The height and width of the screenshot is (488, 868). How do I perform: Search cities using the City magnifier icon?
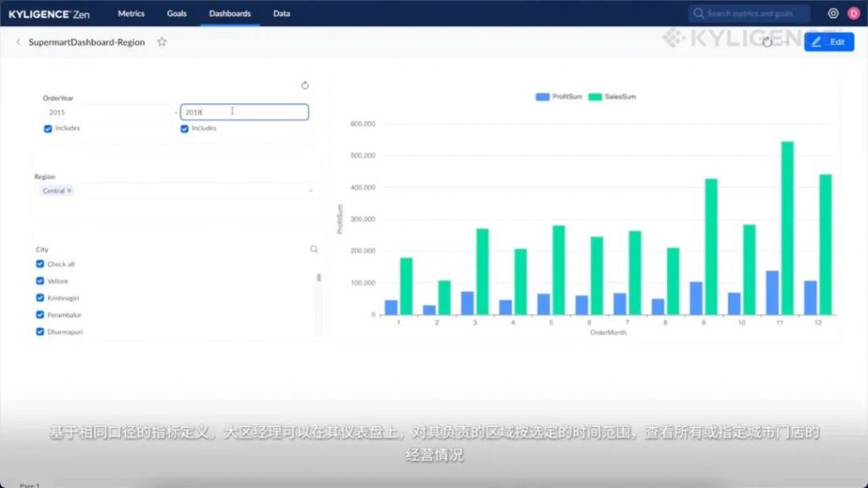click(314, 249)
